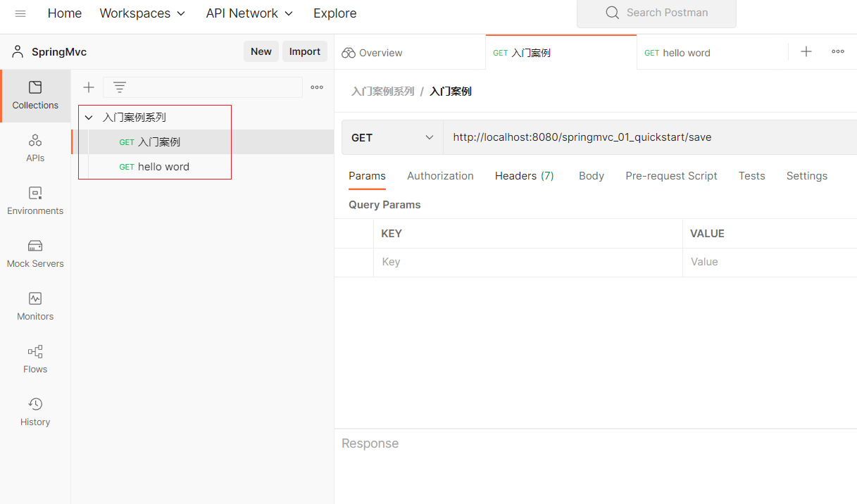Switch to the Overview tab
857x504 pixels.
click(410, 53)
